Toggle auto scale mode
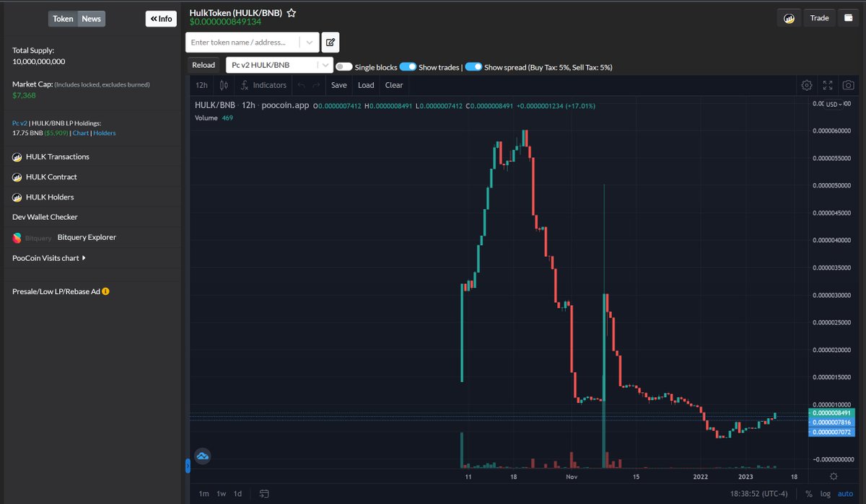Image resolution: width=866 pixels, height=504 pixels. [x=846, y=494]
